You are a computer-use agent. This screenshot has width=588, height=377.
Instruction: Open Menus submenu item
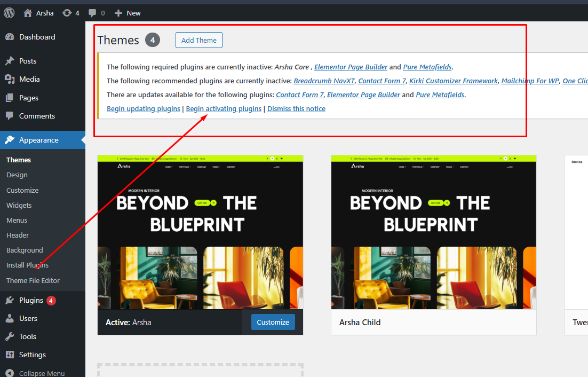click(x=17, y=220)
